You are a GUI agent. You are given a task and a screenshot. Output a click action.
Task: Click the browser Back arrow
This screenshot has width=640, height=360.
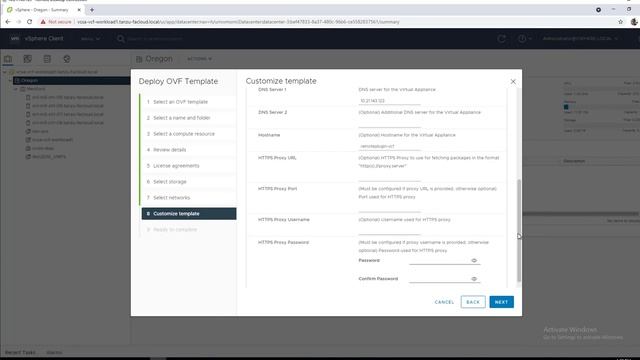coord(8,22)
